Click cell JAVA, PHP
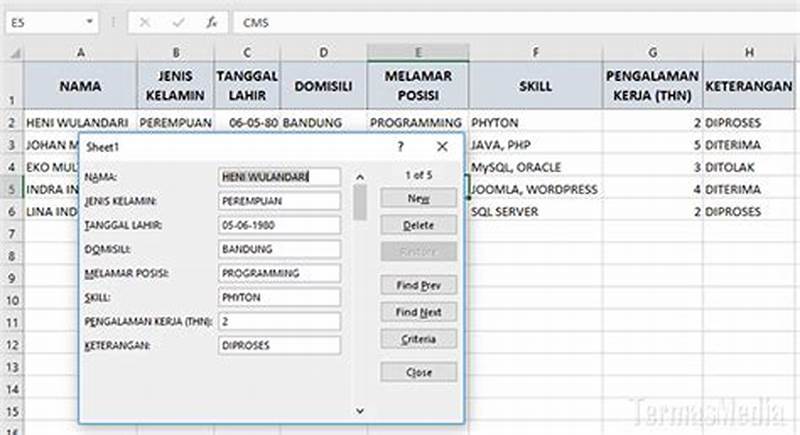Viewport: 800px width, 435px height. click(x=536, y=145)
